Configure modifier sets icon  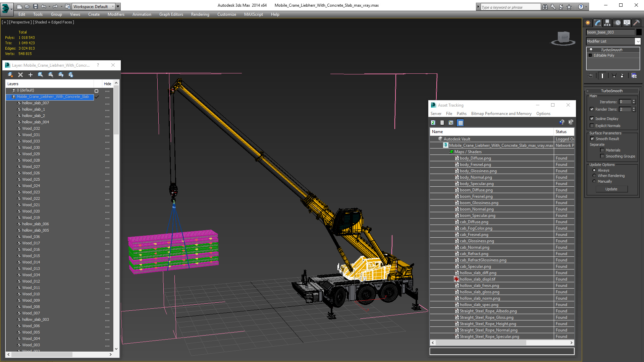pyautogui.click(x=634, y=76)
